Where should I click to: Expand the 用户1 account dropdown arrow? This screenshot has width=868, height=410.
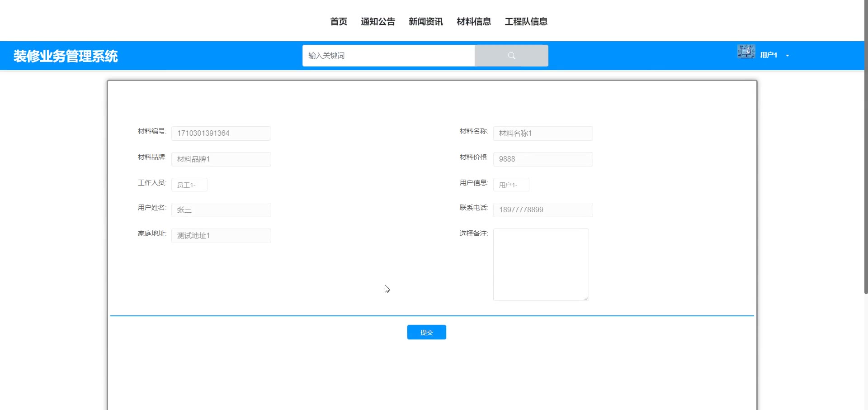pos(788,56)
